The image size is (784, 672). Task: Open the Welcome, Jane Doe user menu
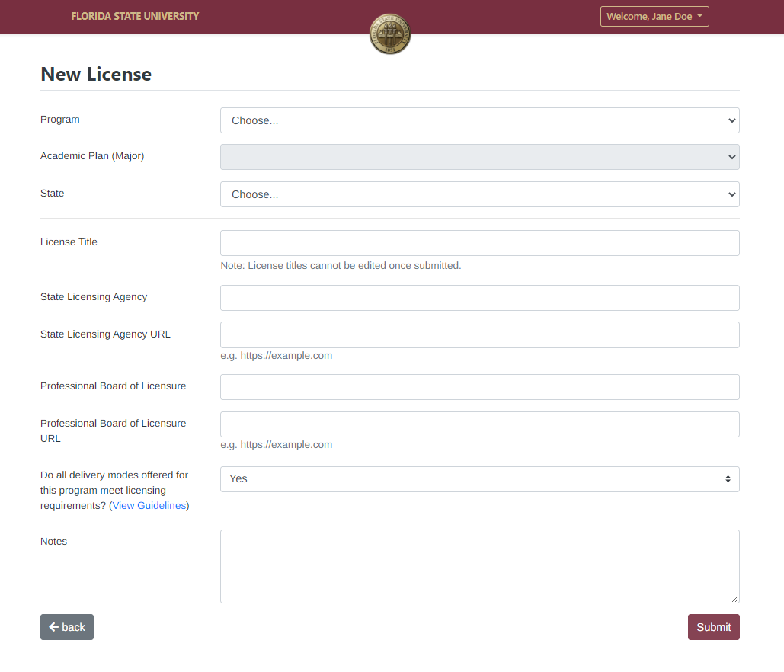pos(654,16)
